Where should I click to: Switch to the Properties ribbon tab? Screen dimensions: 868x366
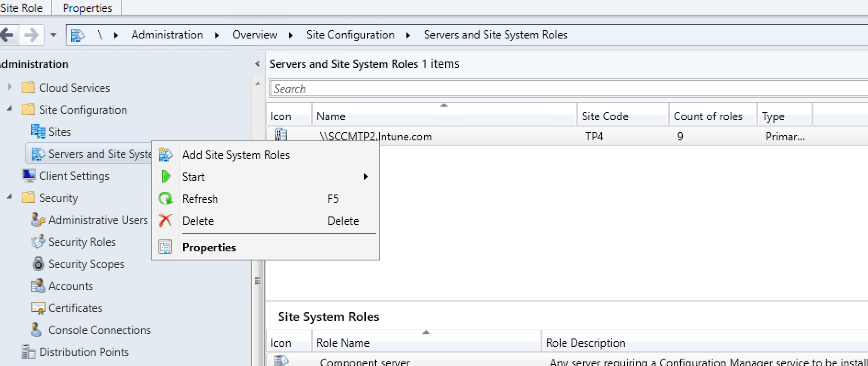(x=87, y=8)
